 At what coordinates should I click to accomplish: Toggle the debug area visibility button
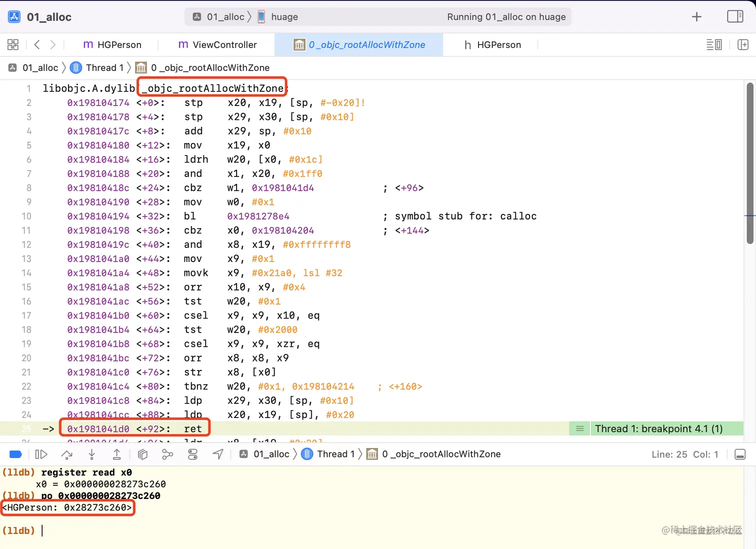[x=740, y=454]
